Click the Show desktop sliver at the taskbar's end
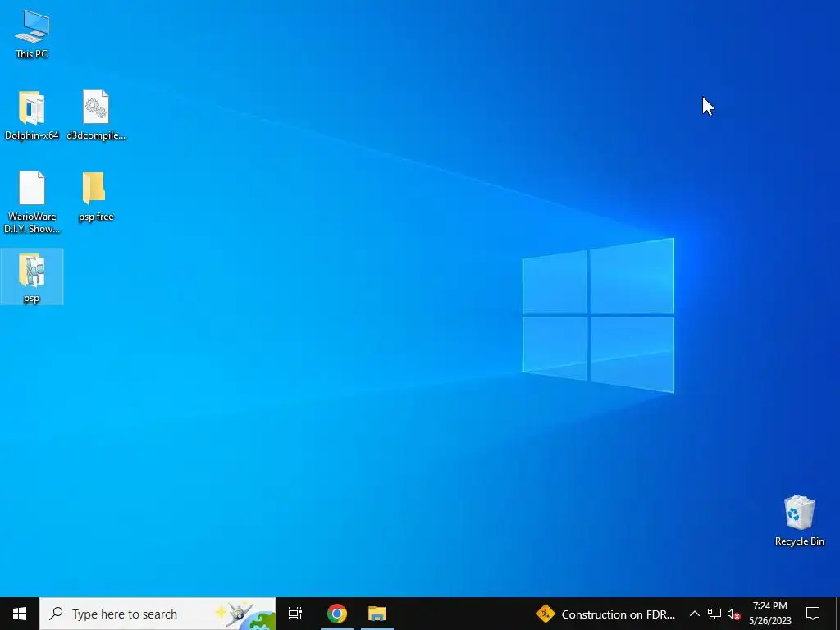The image size is (840, 630). pos(838,614)
